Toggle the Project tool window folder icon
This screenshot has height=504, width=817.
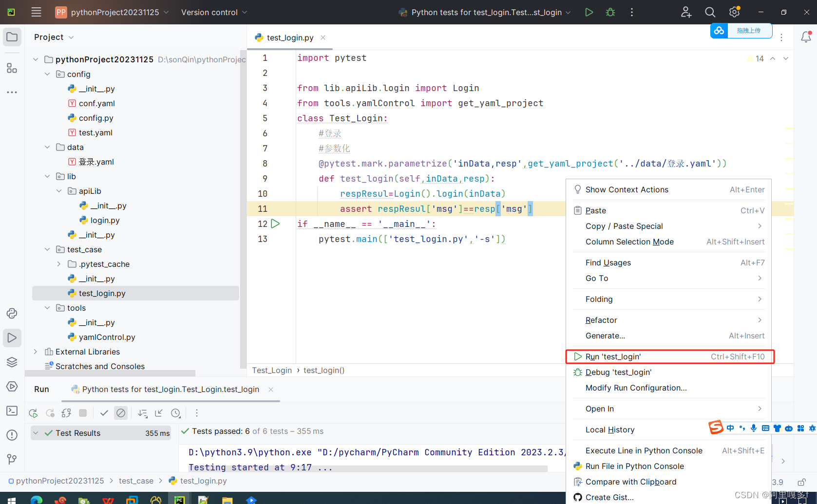tap(12, 37)
